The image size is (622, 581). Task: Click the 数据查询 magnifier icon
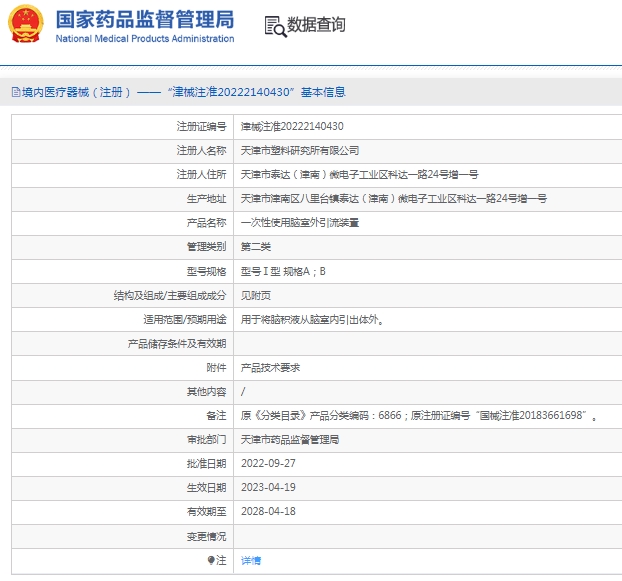click(275, 27)
